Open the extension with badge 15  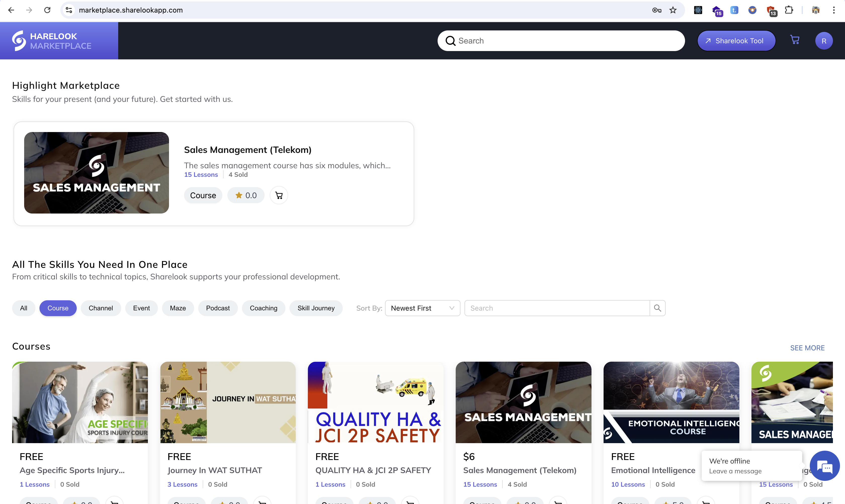pyautogui.click(x=717, y=11)
